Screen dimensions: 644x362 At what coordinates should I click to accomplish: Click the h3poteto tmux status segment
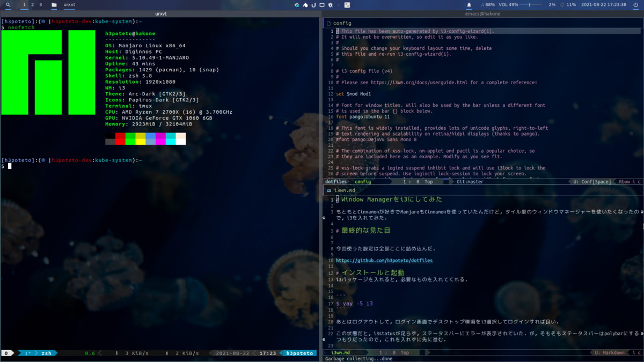point(299,353)
